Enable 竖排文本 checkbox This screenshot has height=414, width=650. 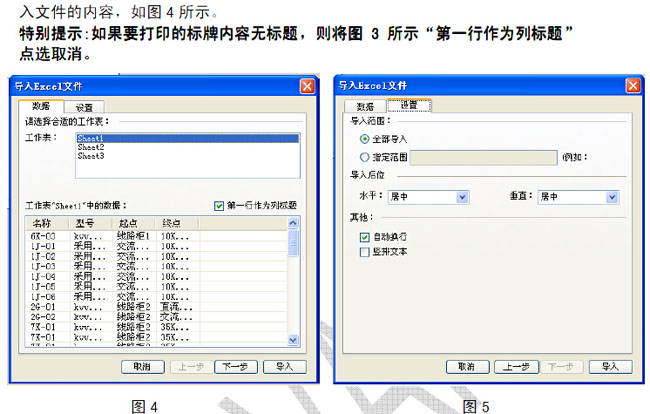coord(364,253)
